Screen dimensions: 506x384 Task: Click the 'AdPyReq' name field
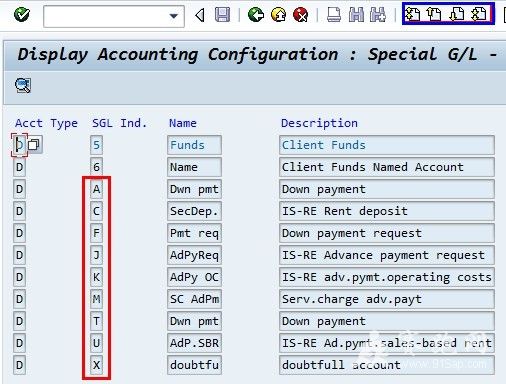point(194,255)
